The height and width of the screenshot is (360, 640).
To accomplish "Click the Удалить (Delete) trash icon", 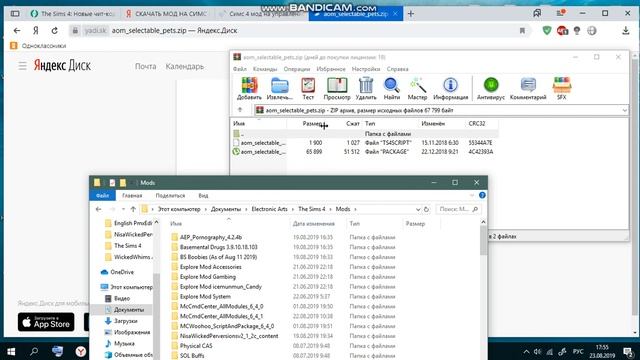I will [x=366, y=85].
